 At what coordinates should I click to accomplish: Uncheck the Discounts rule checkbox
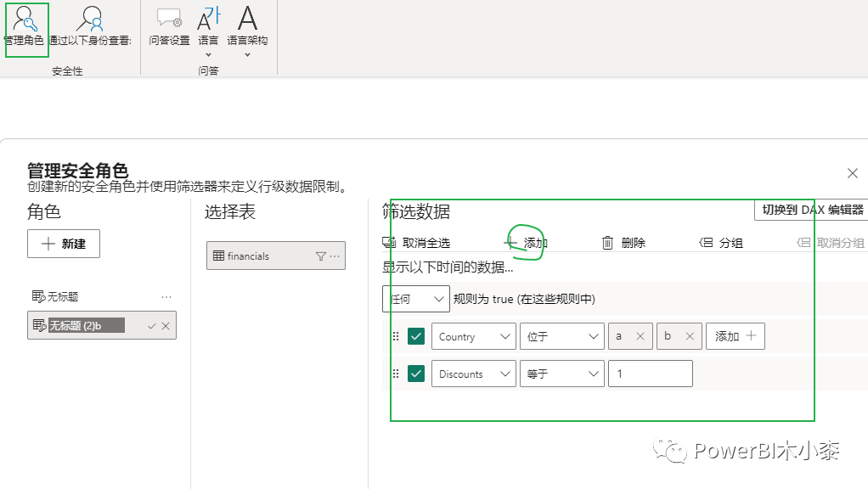pyautogui.click(x=416, y=374)
